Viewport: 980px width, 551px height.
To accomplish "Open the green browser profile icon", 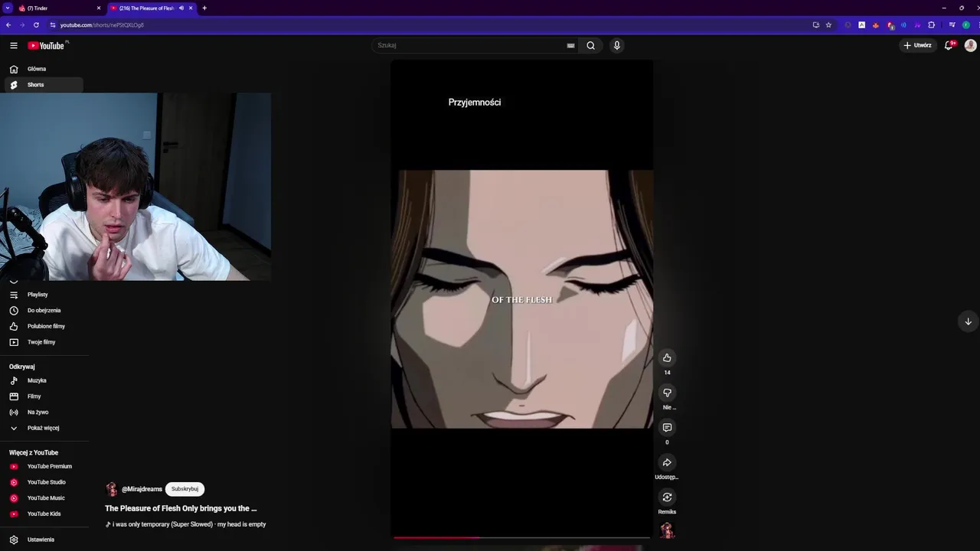I will coord(966,25).
